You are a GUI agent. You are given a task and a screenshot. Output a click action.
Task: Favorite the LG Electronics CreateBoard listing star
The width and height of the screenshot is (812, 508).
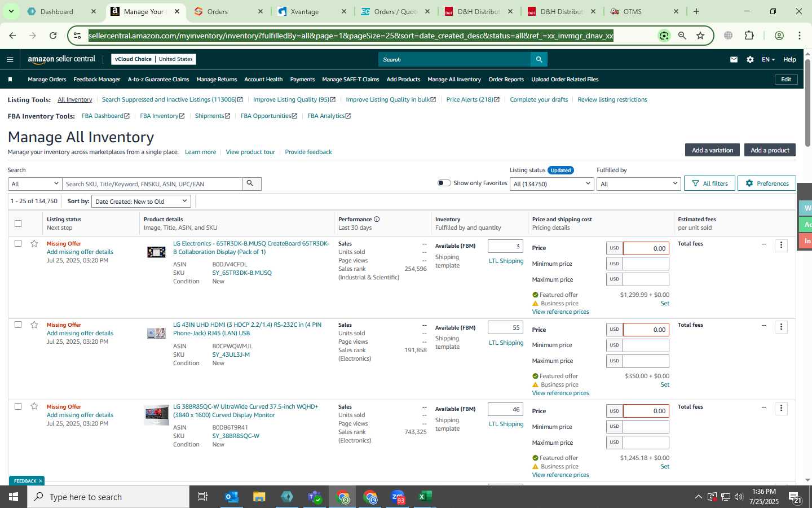point(34,243)
